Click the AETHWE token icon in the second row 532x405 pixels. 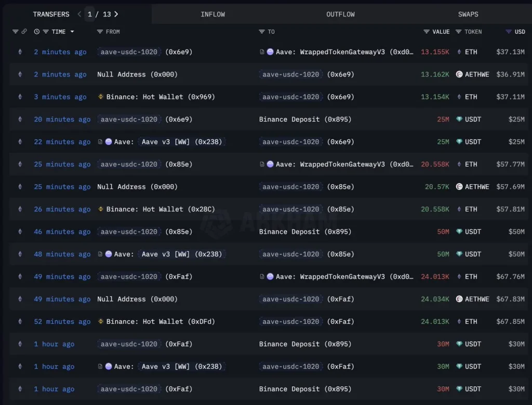(459, 74)
